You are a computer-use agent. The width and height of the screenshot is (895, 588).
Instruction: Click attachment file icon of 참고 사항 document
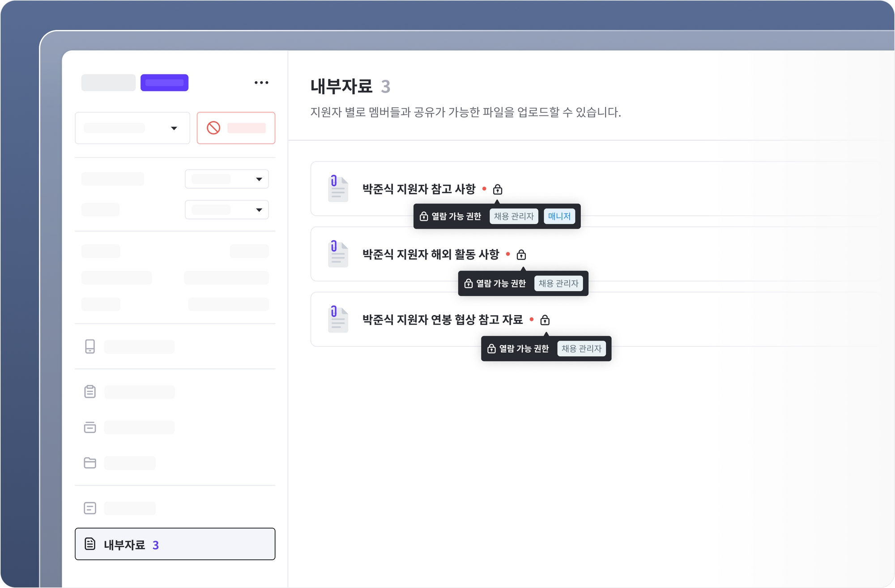[338, 188]
